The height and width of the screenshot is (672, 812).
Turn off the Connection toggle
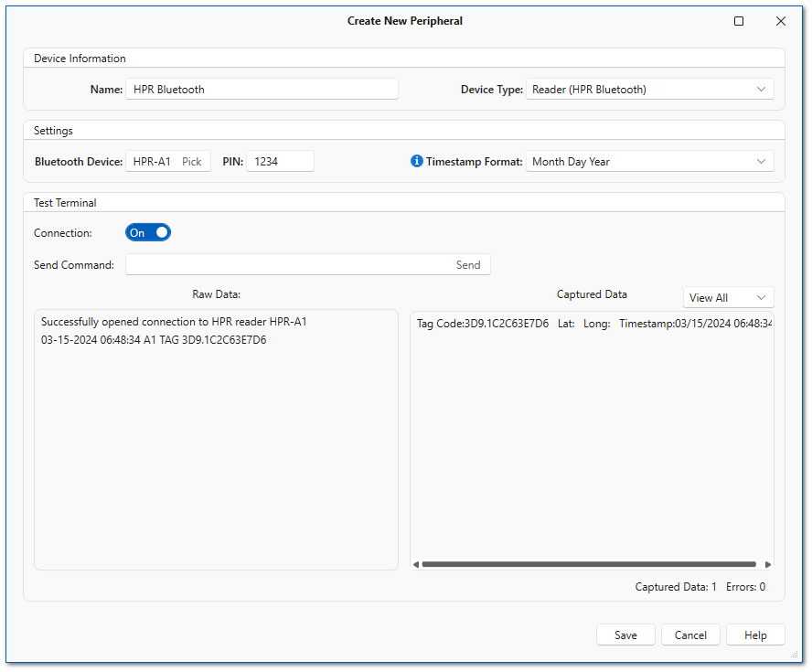tap(148, 233)
